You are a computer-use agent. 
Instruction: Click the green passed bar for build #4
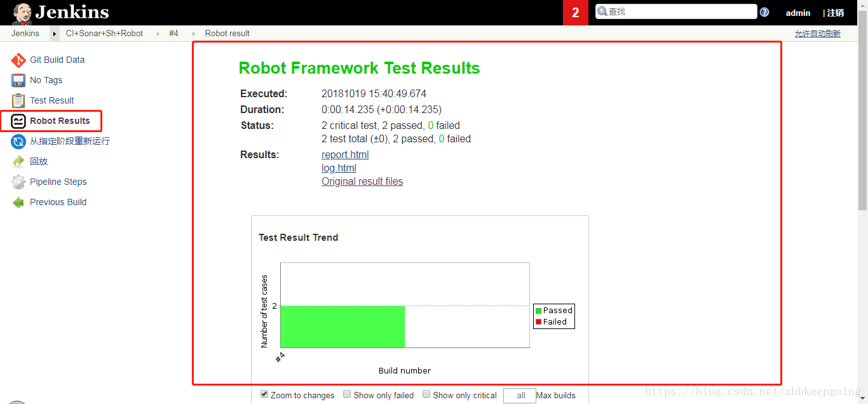pos(342,327)
